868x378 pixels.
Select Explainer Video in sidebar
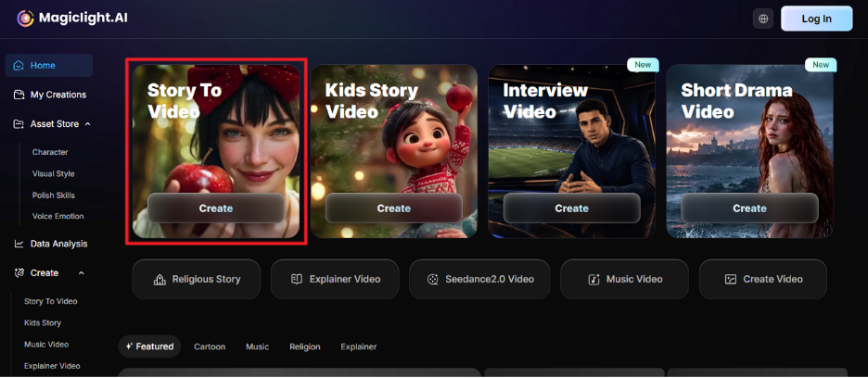pos(52,366)
